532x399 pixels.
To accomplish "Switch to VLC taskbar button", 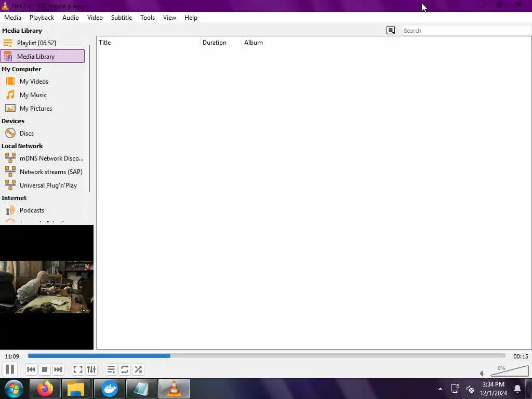I will (174, 389).
